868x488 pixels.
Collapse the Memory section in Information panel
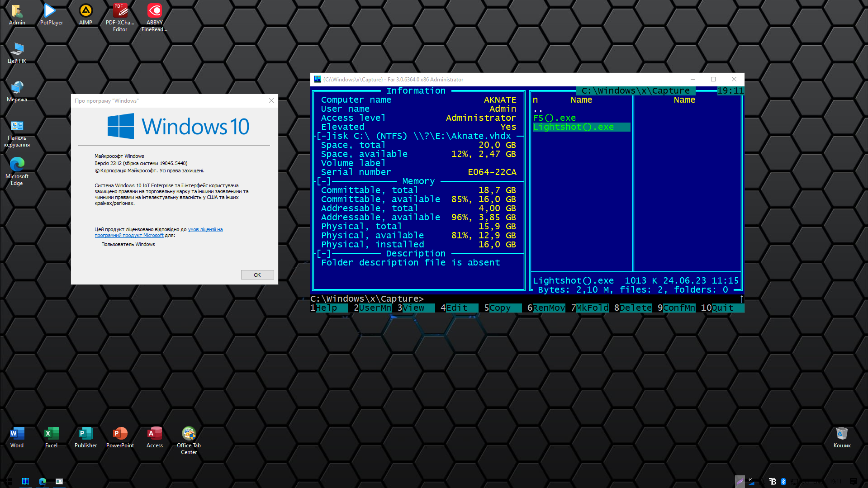pyautogui.click(x=324, y=181)
